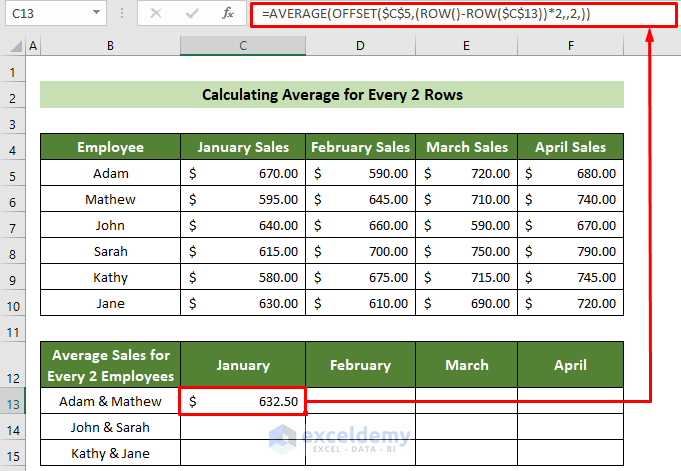Click Mathew's January sales 595.00

click(x=243, y=199)
